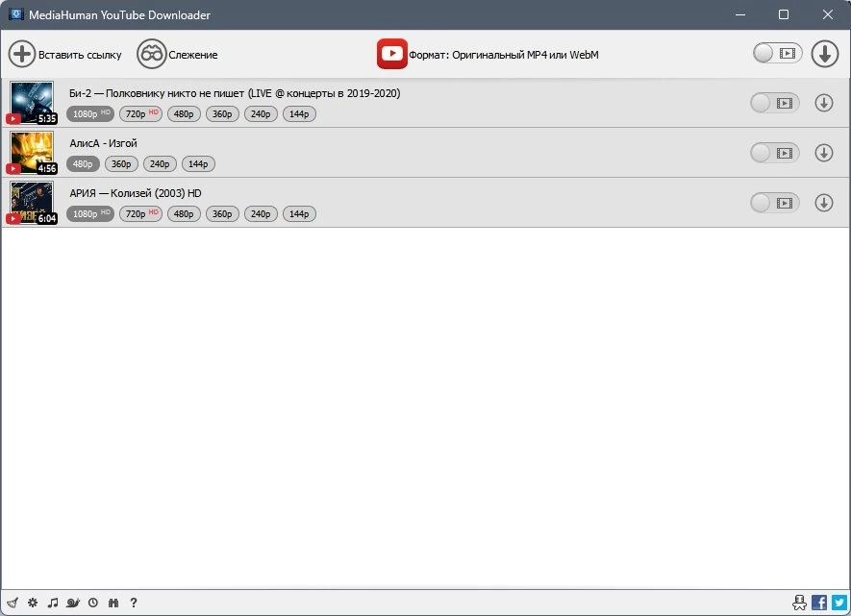The image size is (851, 616).
Task: Toggle the video switch for АлисА row
Action: point(774,153)
